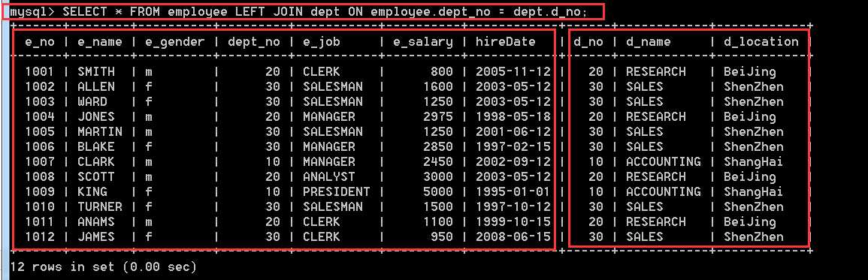868x280 pixels.
Task: Click RESEARCH in SMITH's row
Action: 655,72
